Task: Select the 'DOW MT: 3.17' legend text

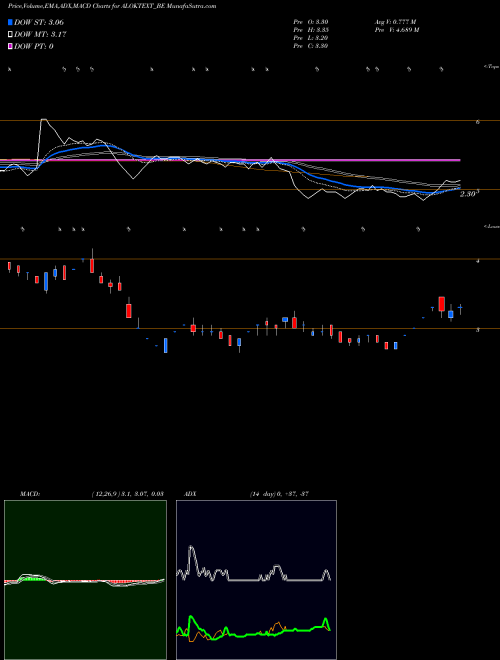Action: [x=40, y=35]
